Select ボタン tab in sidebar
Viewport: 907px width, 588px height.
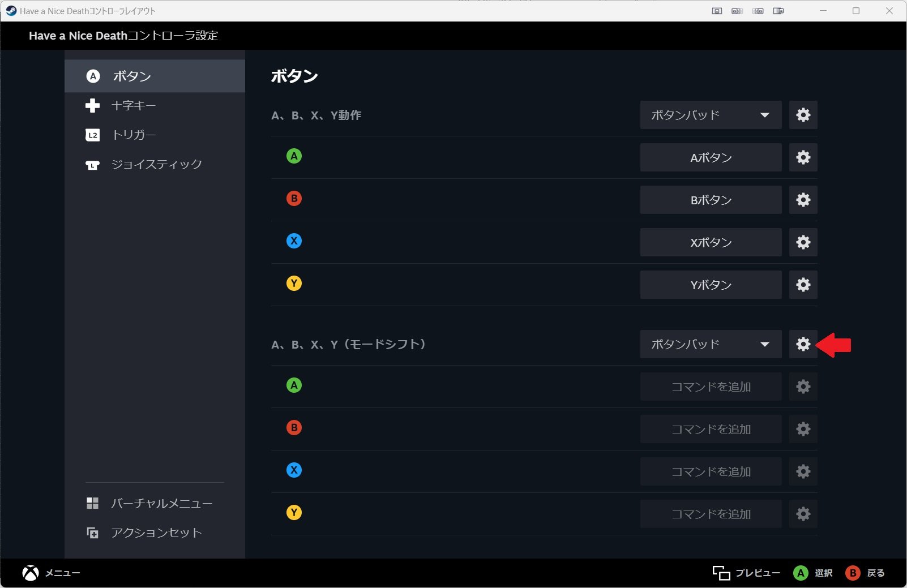[155, 76]
